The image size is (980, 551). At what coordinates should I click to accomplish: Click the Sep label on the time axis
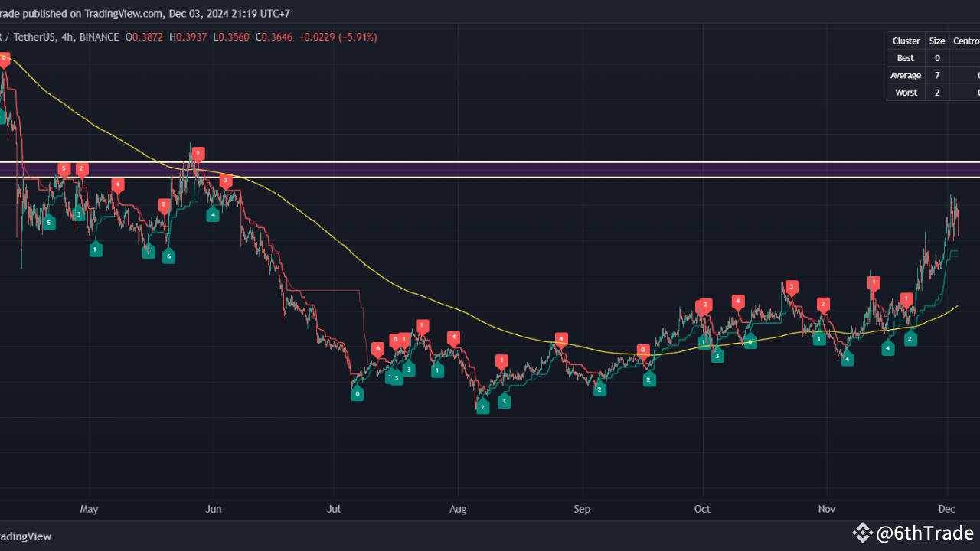(582, 508)
